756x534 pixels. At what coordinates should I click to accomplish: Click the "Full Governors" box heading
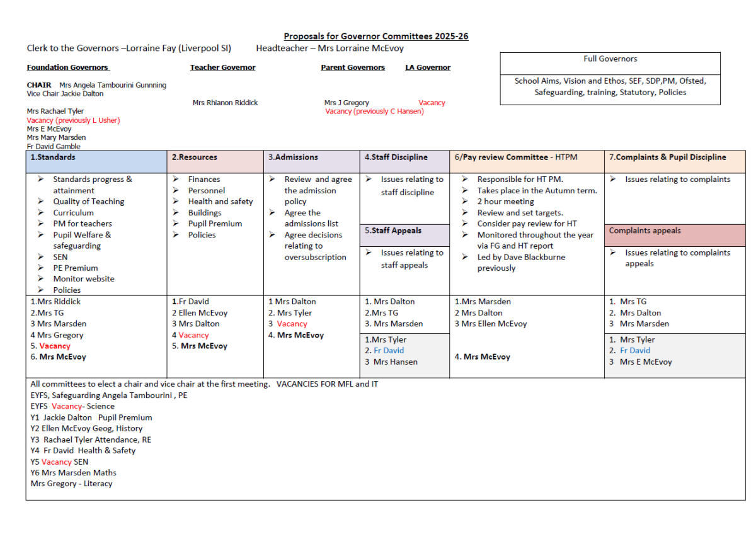coord(610,59)
